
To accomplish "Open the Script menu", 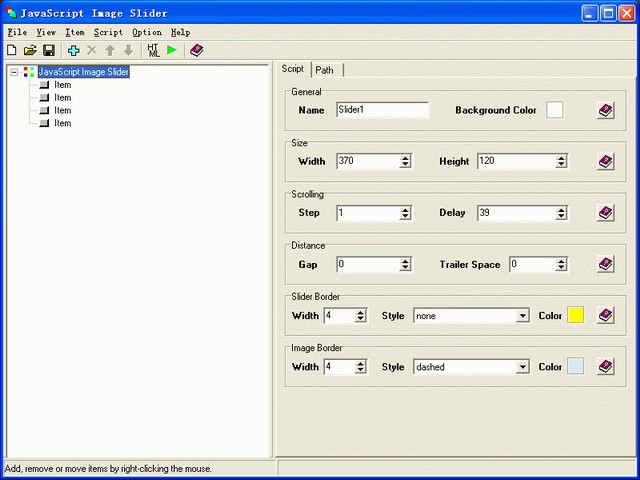I will point(108,32).
